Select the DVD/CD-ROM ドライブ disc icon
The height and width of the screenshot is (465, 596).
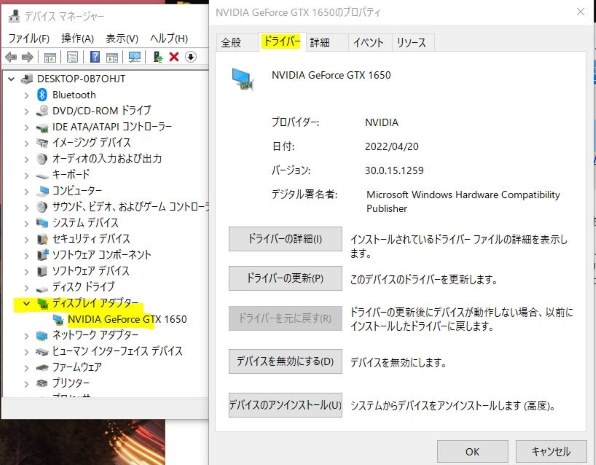point(42,111)
